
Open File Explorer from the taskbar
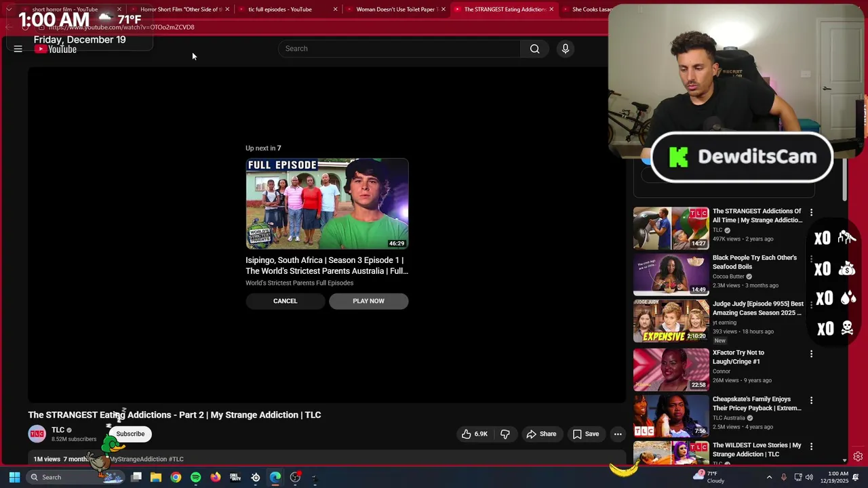[156, 477]
